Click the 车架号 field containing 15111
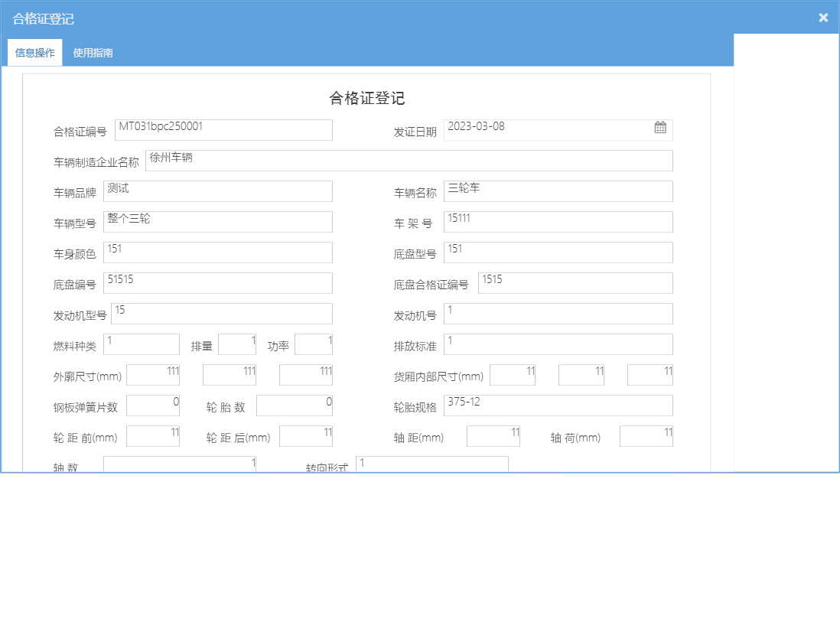The height and width of the screenshot is (619, 840). pos(558,221)
